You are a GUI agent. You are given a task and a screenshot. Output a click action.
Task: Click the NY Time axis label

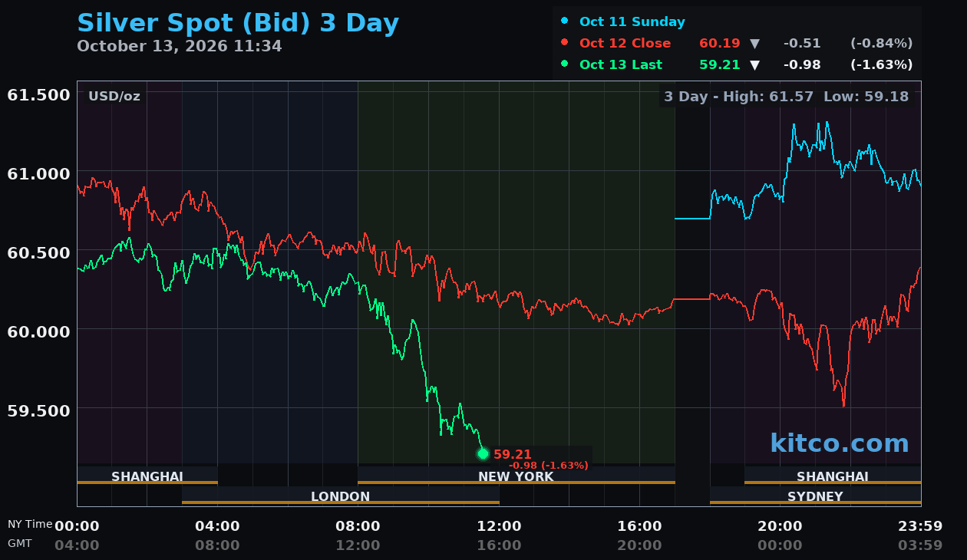click(30, 524)
